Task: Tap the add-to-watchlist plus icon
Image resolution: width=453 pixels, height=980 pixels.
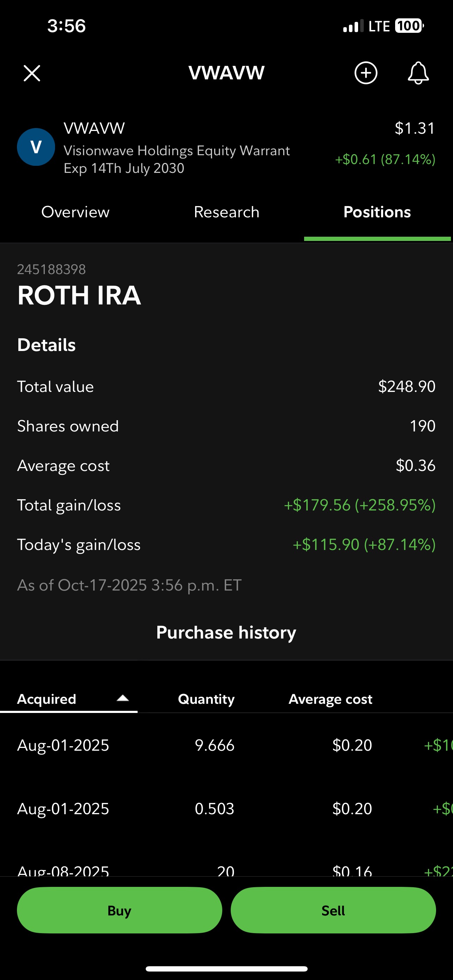Action: (x=366, y=73)
